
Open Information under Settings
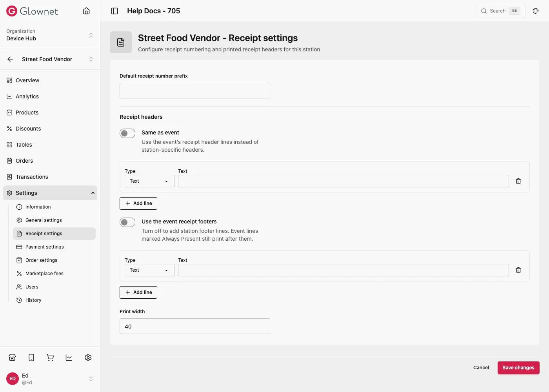54,207
